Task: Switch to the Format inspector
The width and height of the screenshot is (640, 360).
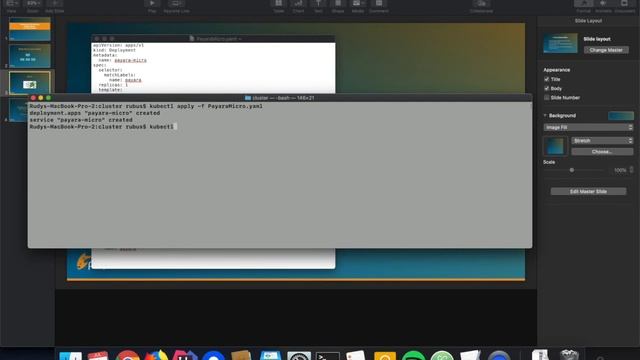Action: pyautogui.click(x=584, y=6)
